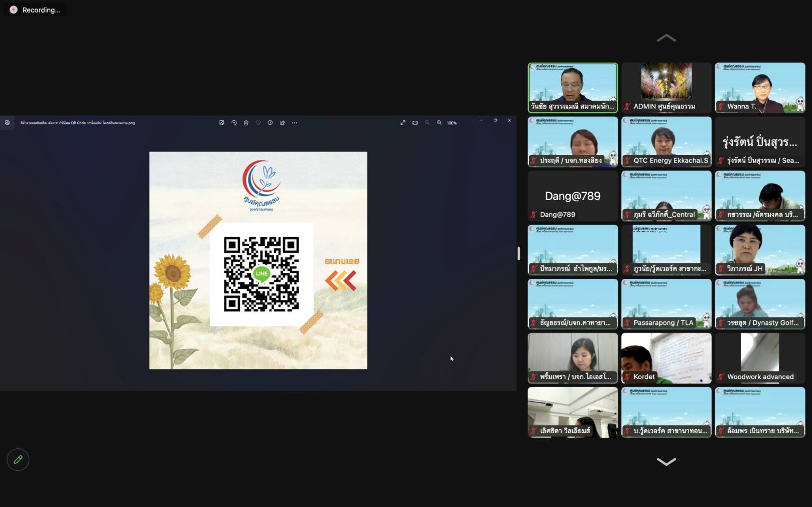Select ภูมรี ฉวีภักดิ์_Central video tile
This screenshot has height=507, width=812.
[x=666, y=196]
